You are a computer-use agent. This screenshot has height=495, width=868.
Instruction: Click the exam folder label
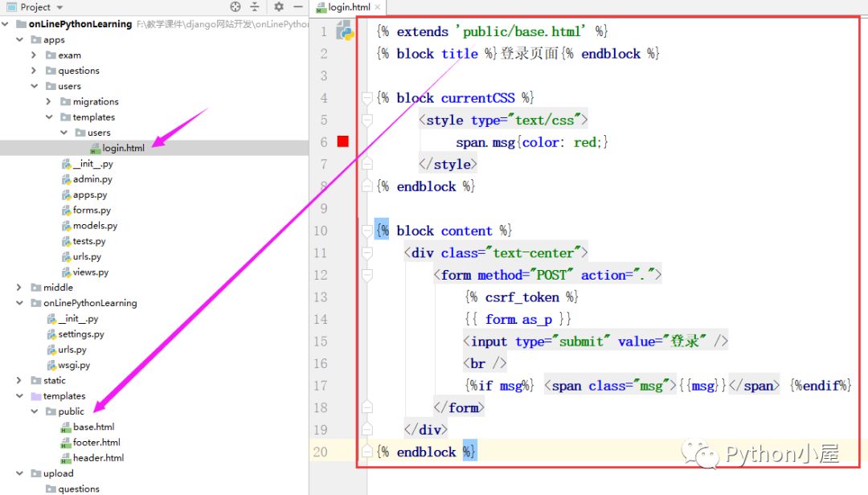click(x=70, y=55)
